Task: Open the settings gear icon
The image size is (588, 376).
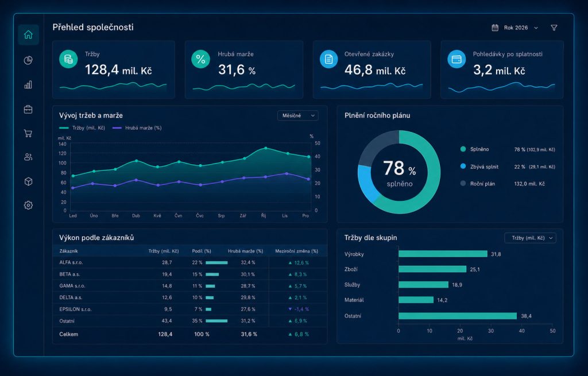Action: 28,205
